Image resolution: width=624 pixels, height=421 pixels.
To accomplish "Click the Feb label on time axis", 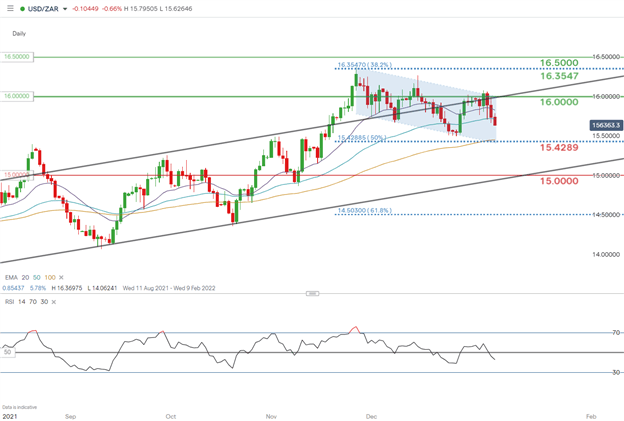I will (x=591, y=417).
